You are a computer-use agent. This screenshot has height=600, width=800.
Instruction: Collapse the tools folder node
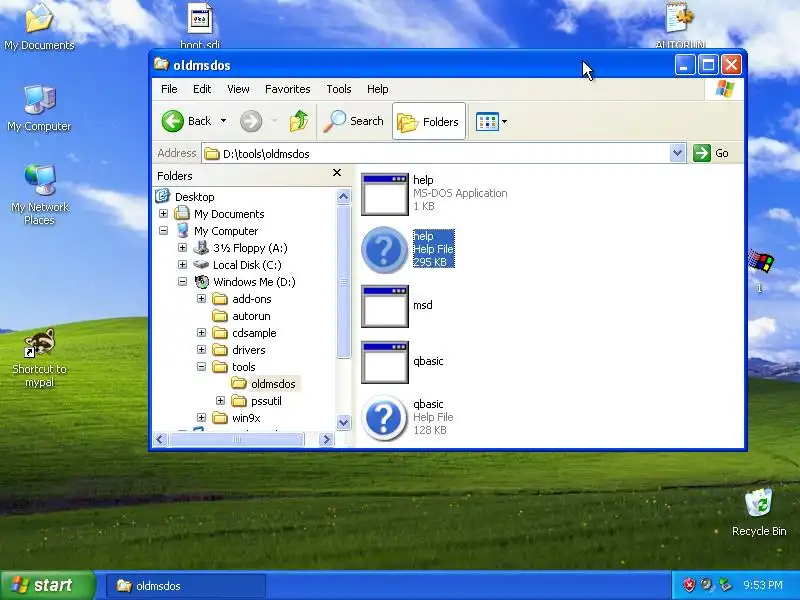202,366
